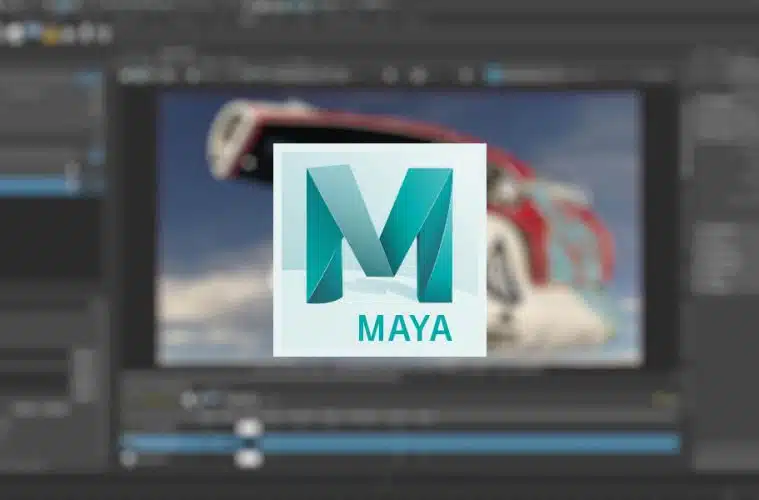Viewport: 759px width, 500px height.
Task: Click the yellow icon in the top-left toolbar
Action: coord(52,35)
